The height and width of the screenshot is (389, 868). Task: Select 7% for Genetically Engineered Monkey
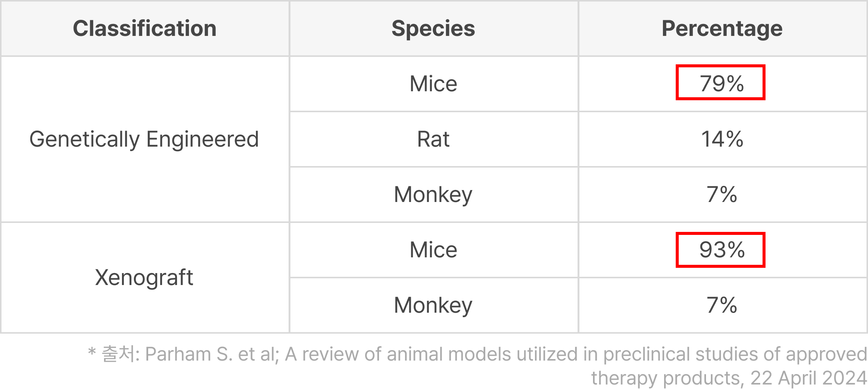[722, 194]
